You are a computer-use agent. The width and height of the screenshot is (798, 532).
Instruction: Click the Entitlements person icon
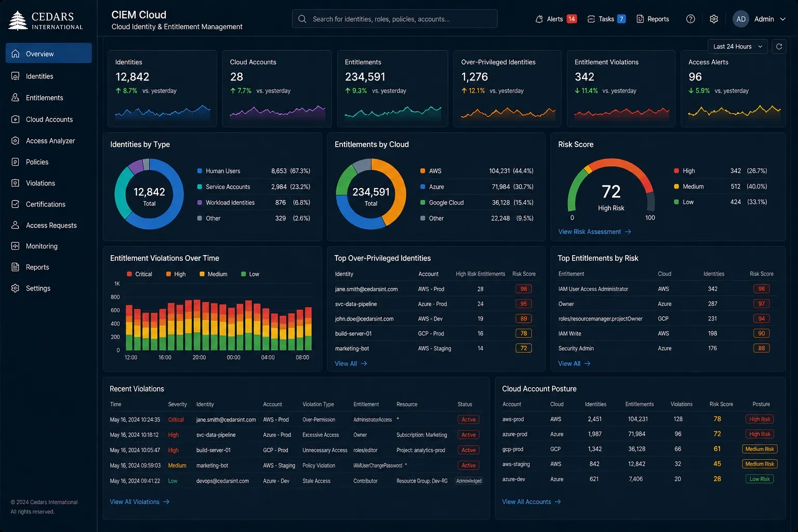coord(16,97)
